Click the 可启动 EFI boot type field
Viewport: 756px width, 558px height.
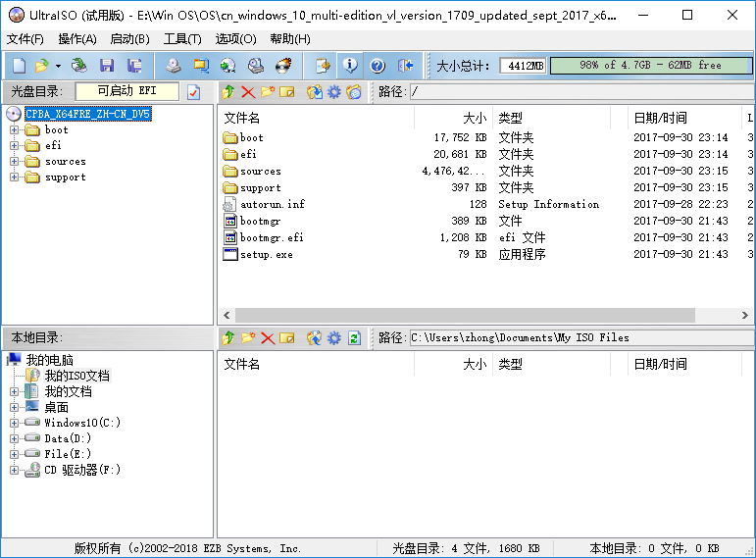coord(127,91)
